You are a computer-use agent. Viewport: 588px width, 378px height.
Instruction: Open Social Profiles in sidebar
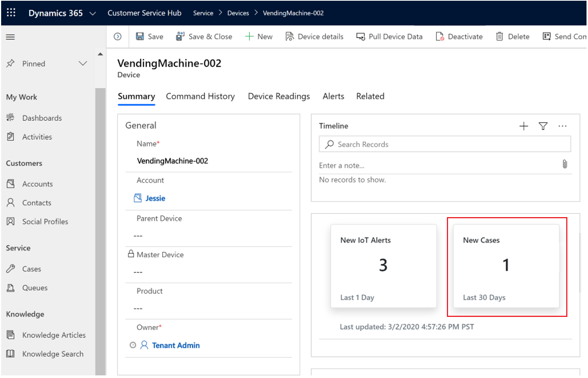[45, 222]
